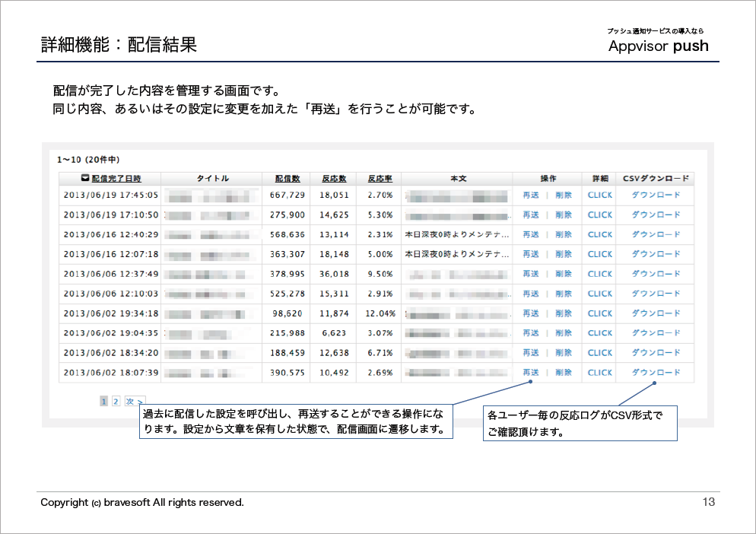The width and height of the screenshot is (756, 534).
Task: Click 再送 for the 2013/06/02 19:34:18 row
Action: pyautogui.click(x=531, y=313)
